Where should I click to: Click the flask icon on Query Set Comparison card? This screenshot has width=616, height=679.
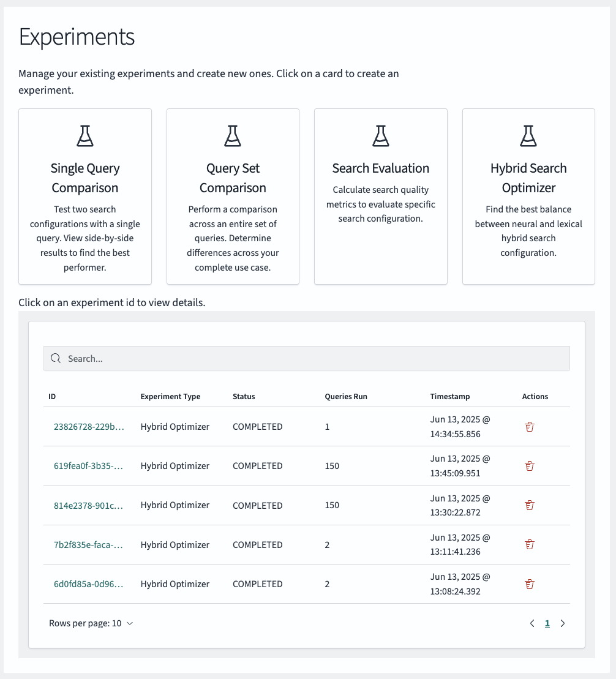[x=233, y=135]
